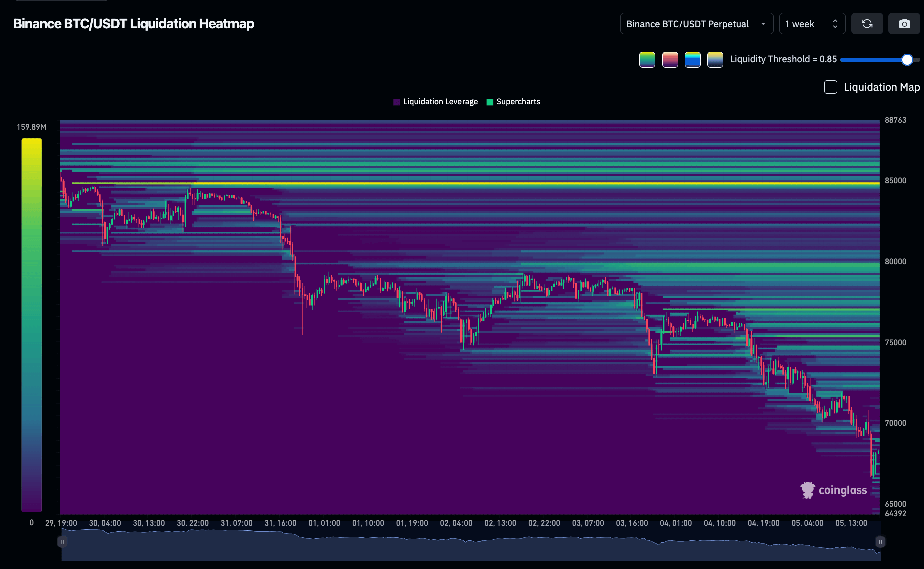Enable the Liquidation Map checkbox
Image resolution: width=924 pixels, height=569 pixels.
pyautogui.click(x=830, y=87)
